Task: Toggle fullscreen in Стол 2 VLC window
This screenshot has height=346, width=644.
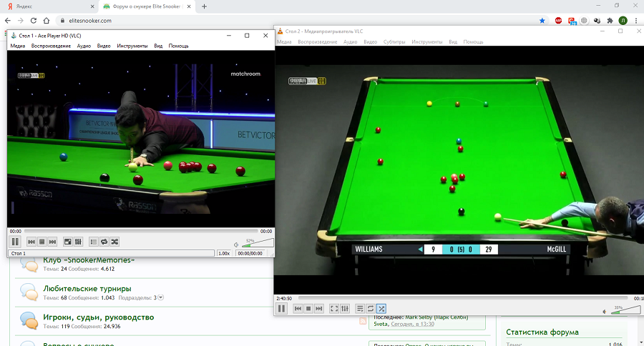Action: [x=334, y=308]
